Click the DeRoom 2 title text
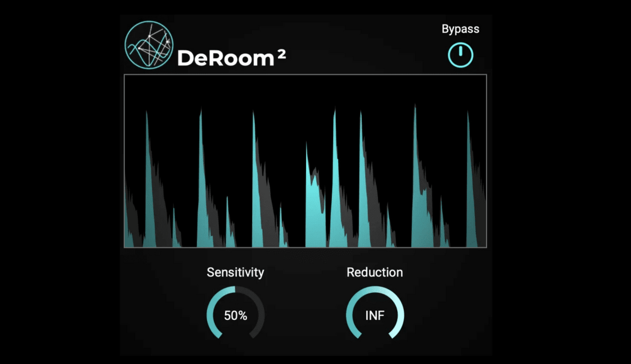This screenshot has width=631, height=364. pos(231,58)
